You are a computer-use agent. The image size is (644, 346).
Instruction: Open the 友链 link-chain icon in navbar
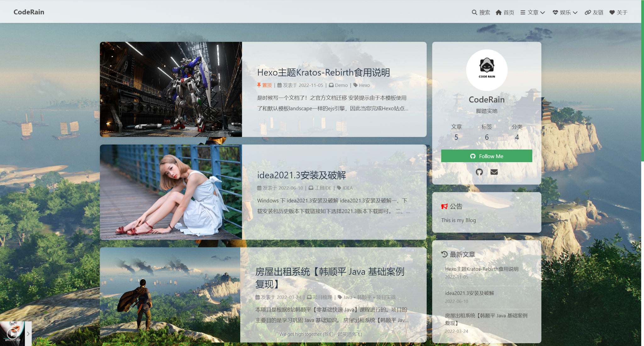coord(588,13)
